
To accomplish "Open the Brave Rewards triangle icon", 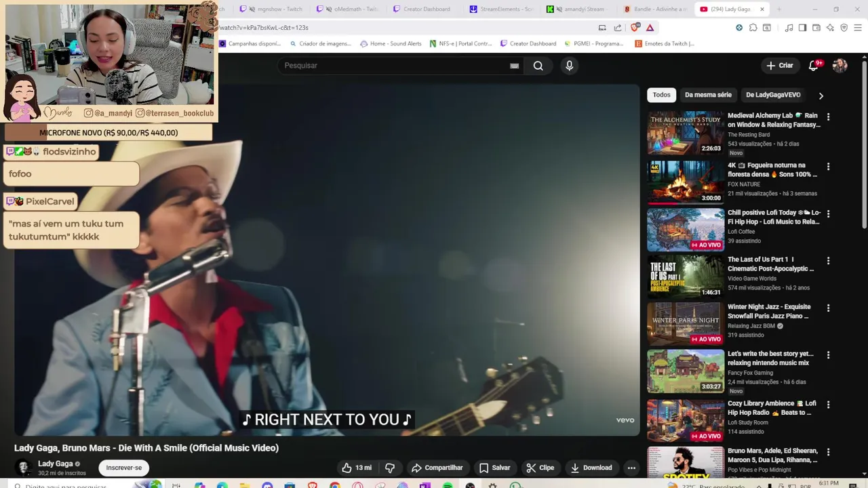I will [x=650, y=28].
